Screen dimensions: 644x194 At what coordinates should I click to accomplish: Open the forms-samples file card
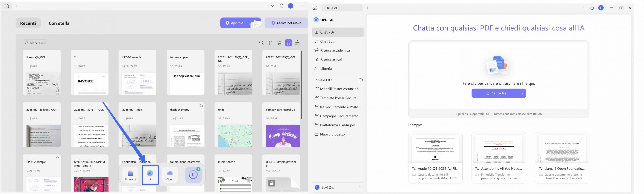(185, 73)
